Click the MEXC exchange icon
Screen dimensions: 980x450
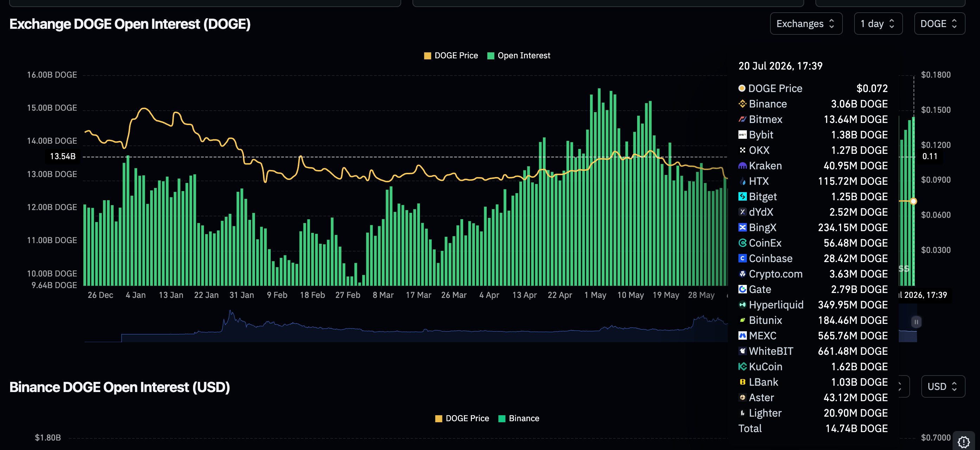click(742, 335)
